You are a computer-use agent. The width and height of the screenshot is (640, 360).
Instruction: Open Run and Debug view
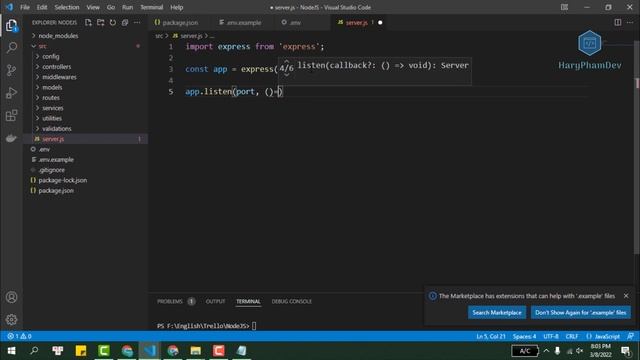(x=11, y=93)
